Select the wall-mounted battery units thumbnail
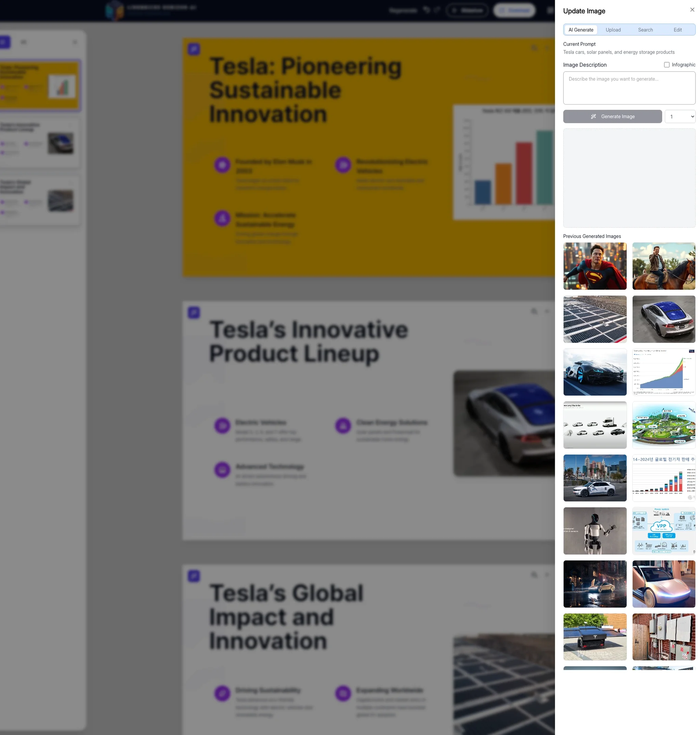 [663, 637]
